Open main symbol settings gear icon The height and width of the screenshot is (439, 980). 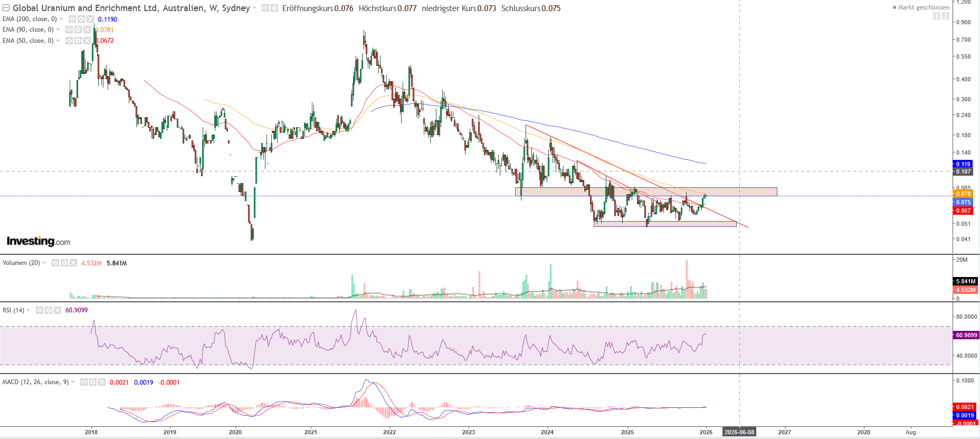click(274, 8)
